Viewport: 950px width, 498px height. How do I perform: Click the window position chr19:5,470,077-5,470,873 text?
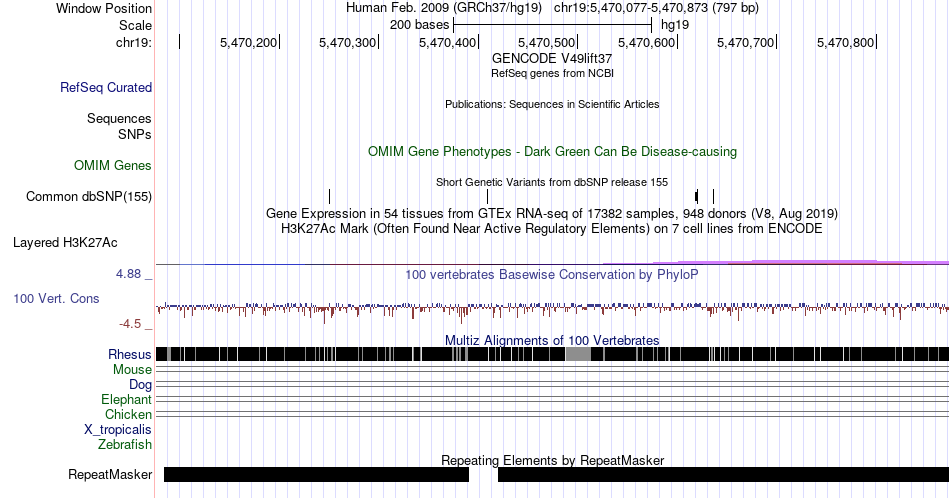[656, 8]
